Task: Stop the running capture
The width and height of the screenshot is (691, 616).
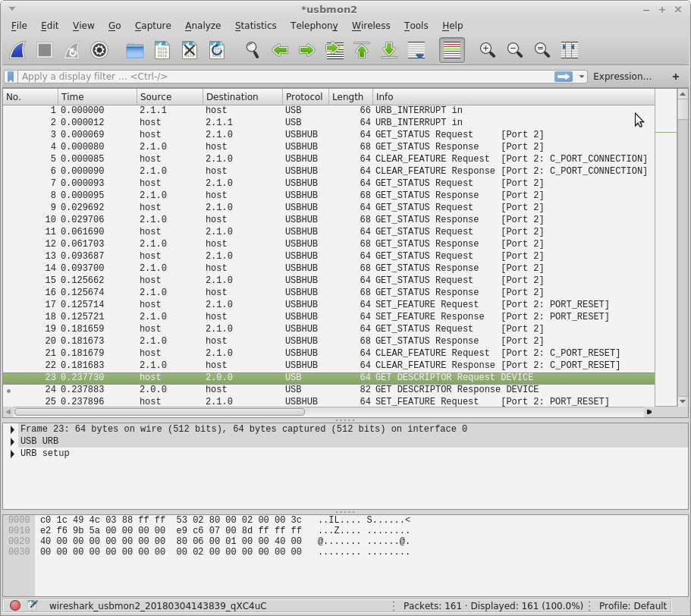Action: [x=45, y=50]
